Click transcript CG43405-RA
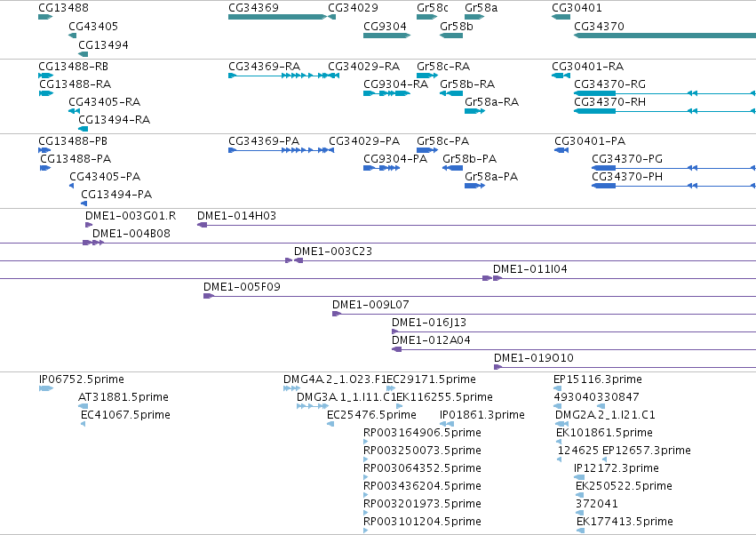The width and height of the screenshot is (756, 535). pyautogui.click(x=104, y=102)
